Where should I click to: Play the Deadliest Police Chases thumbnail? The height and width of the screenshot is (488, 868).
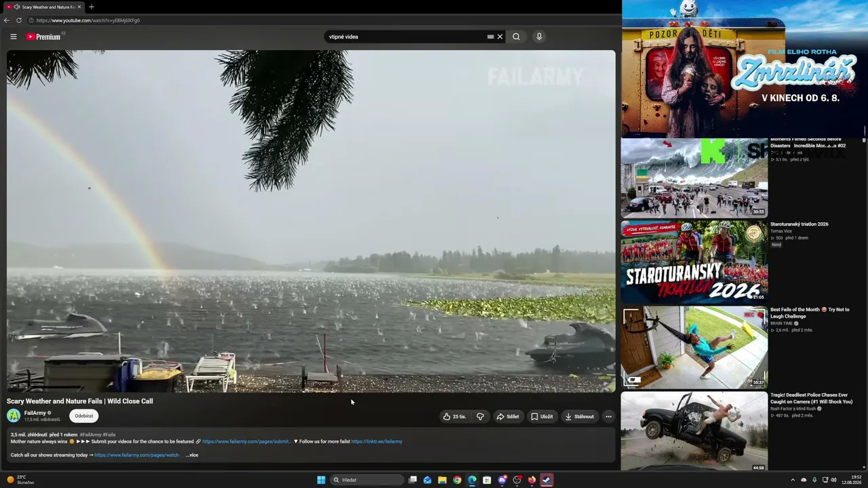694,432
